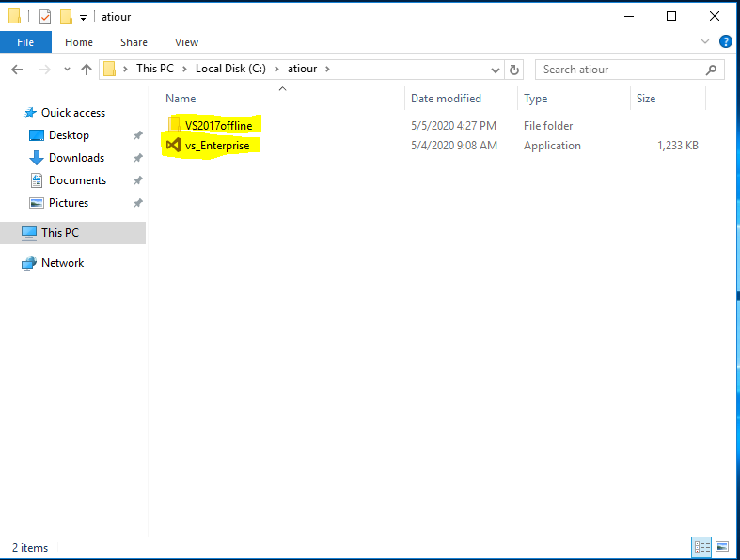Click atiour breadcrumb in the address bar
740x560 pixels.
302,69
